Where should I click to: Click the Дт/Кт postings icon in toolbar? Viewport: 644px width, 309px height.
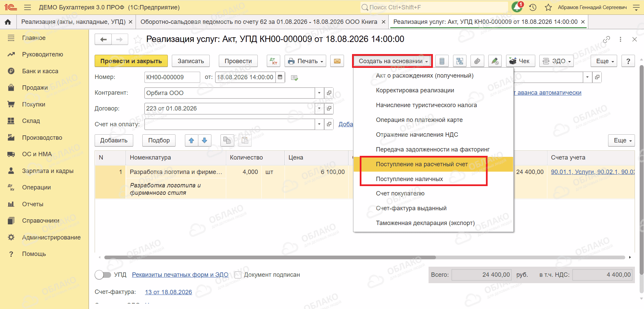[274, 61]
